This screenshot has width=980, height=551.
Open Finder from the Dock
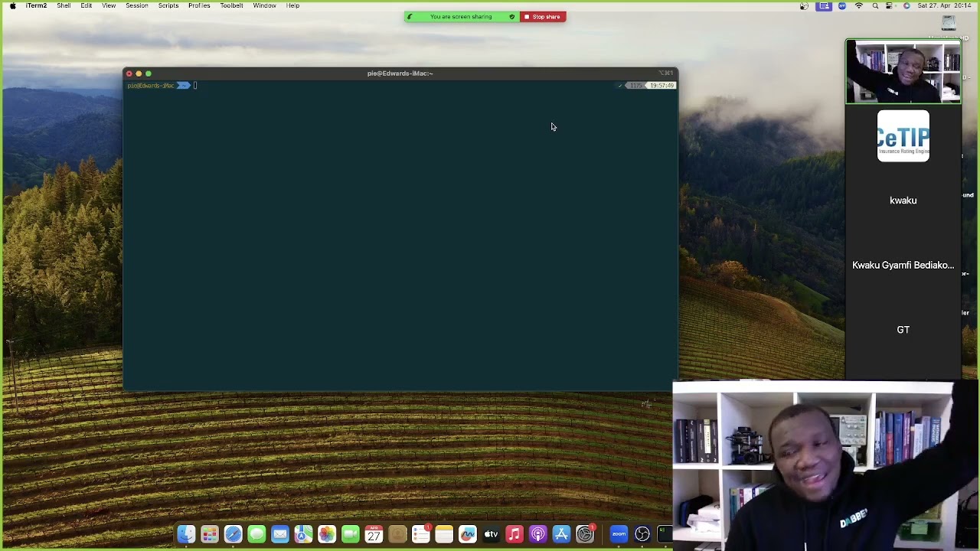pos(186,534)
